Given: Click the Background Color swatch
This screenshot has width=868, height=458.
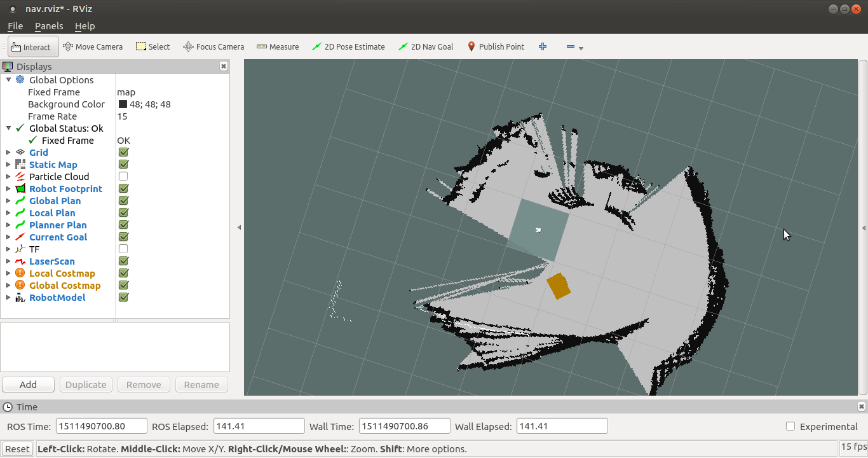Looking at the screenshot, I should coord(123,104).
